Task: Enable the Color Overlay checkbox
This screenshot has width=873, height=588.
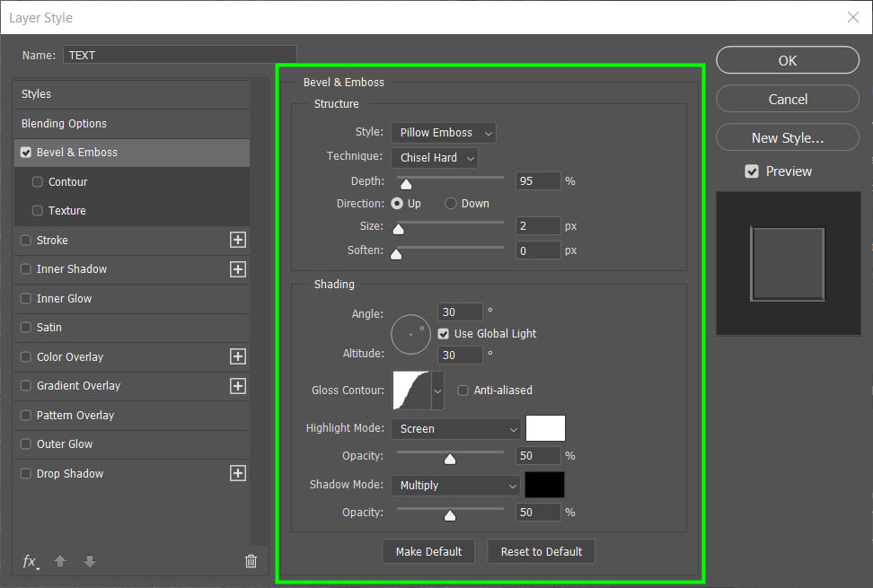Action: pos(26,356)
